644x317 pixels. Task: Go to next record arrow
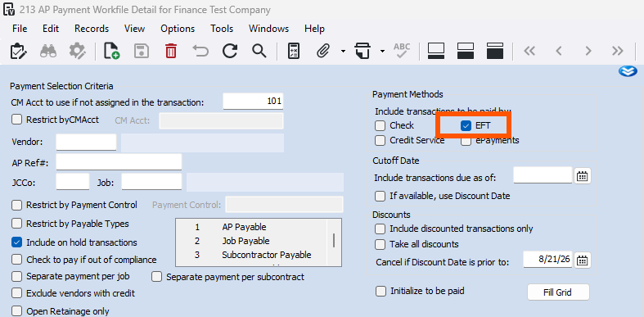pos(588,51)
